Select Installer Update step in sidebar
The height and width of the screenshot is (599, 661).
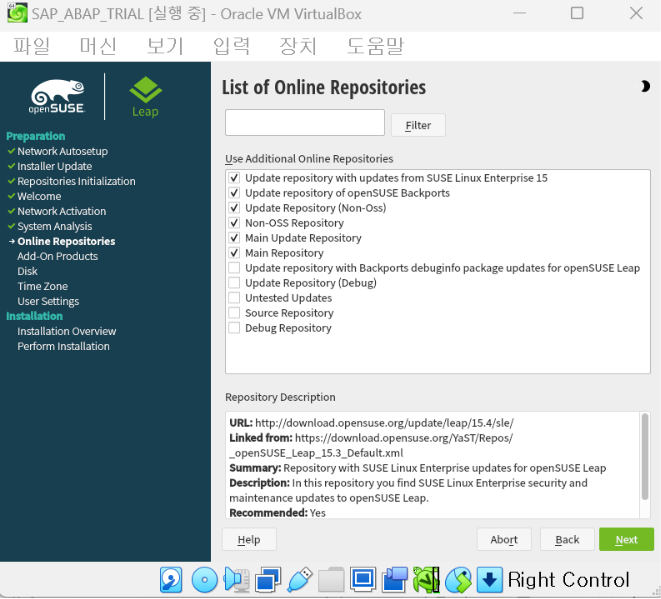click(54, 167)
